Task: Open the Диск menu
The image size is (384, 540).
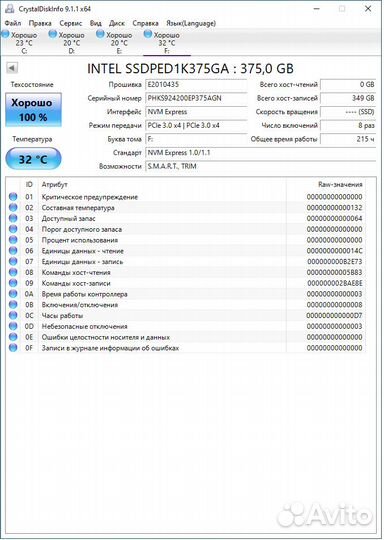Action: 117,23
